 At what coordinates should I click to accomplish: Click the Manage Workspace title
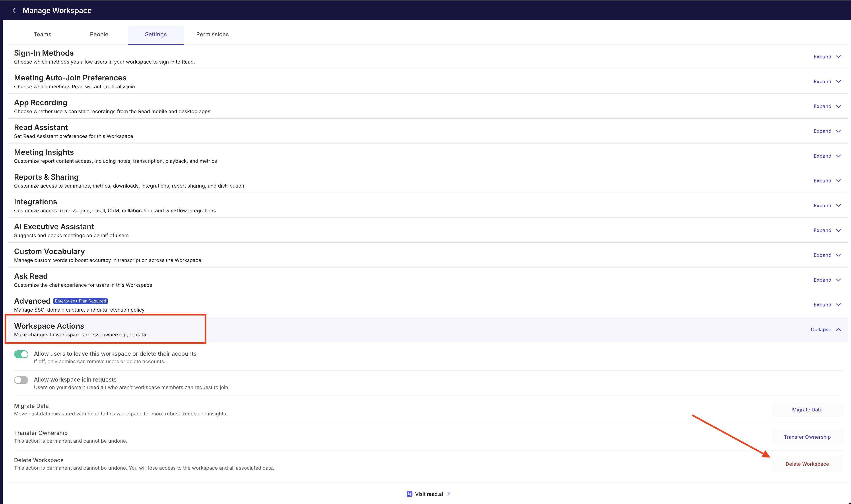tap(57, 11)
